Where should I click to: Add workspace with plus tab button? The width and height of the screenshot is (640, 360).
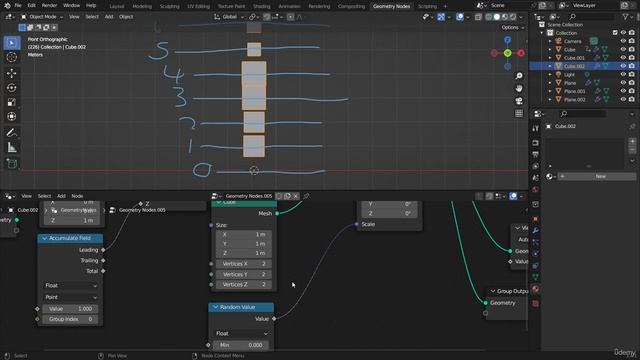[445, 6]
